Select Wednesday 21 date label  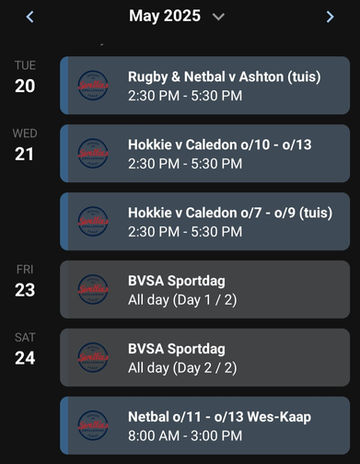pyautogui.click(x=25, y=145)
